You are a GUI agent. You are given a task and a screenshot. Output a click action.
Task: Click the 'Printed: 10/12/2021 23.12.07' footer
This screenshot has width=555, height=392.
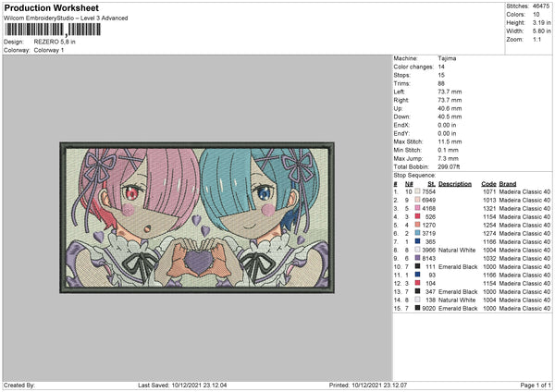368,385
